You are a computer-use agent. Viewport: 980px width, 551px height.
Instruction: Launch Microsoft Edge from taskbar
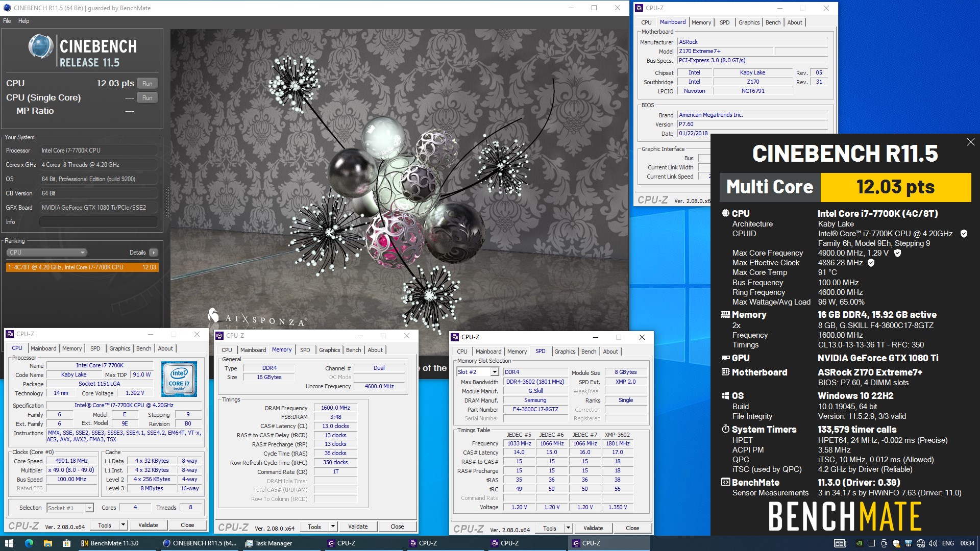click(29, 543)
